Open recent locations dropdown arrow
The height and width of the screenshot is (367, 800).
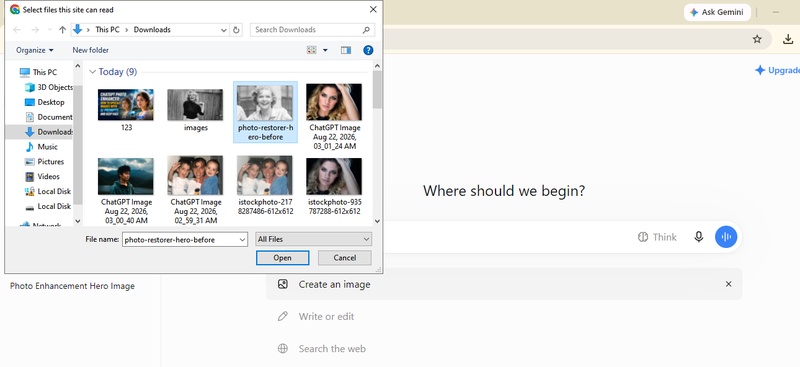click(x=49, y=30)
